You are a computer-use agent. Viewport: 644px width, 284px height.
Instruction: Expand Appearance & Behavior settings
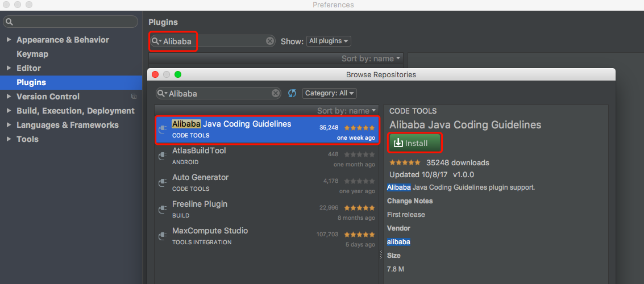pos(9,40)
